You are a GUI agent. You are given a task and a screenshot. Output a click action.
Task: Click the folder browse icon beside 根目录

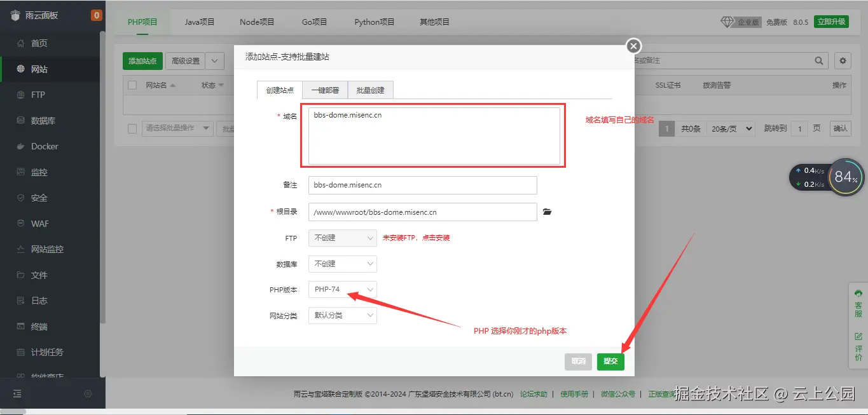pyautogui.click(x=547, y=212)
